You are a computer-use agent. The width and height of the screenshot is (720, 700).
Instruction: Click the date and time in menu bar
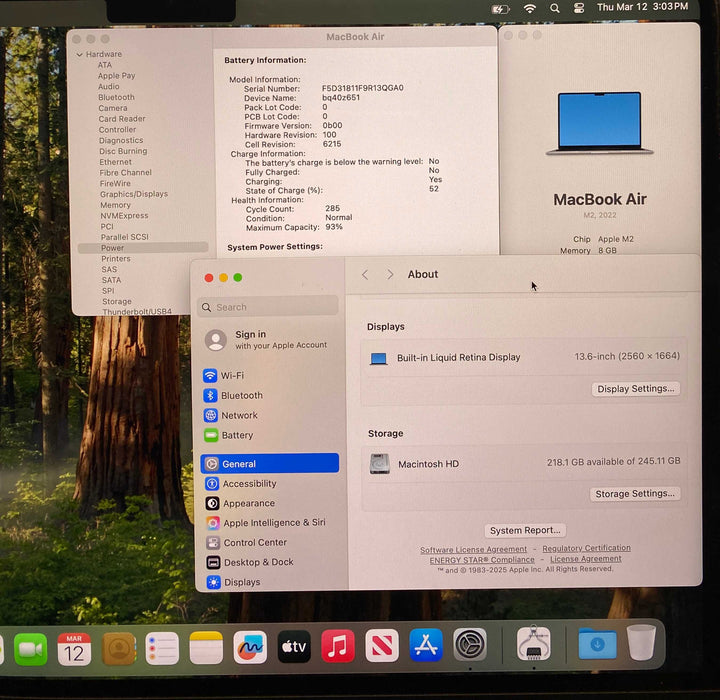642,7
